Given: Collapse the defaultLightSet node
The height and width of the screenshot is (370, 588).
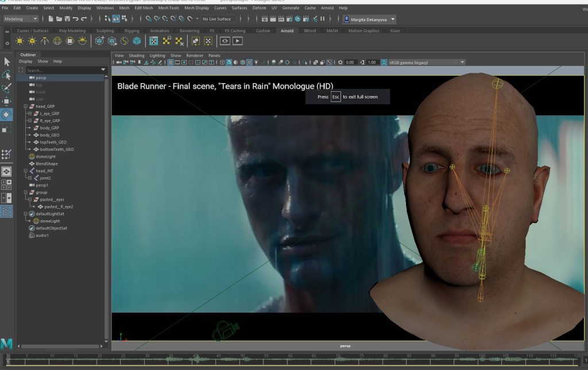Looking at the screenshot, I should click(x=26, y=214).
